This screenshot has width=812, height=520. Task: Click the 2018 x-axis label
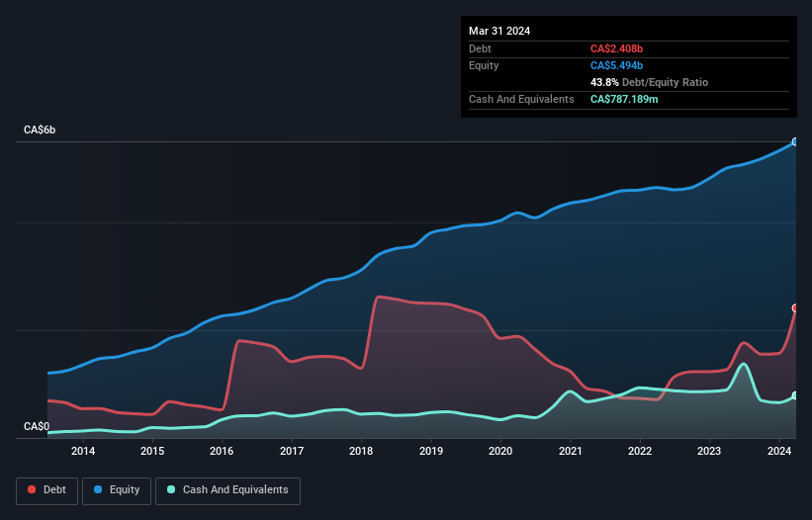pyautogui.click(x=361, y=451)
